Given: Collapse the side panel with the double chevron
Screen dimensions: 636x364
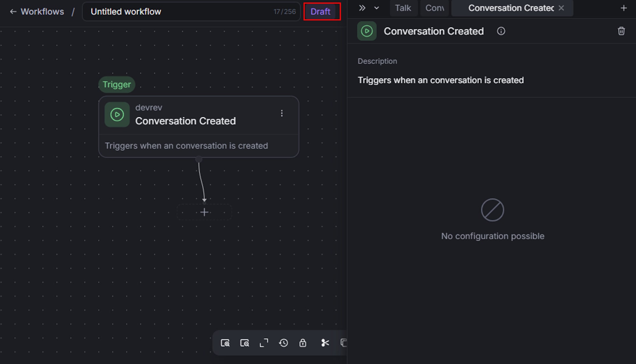Looking at the screenshot, I should 362,8.
